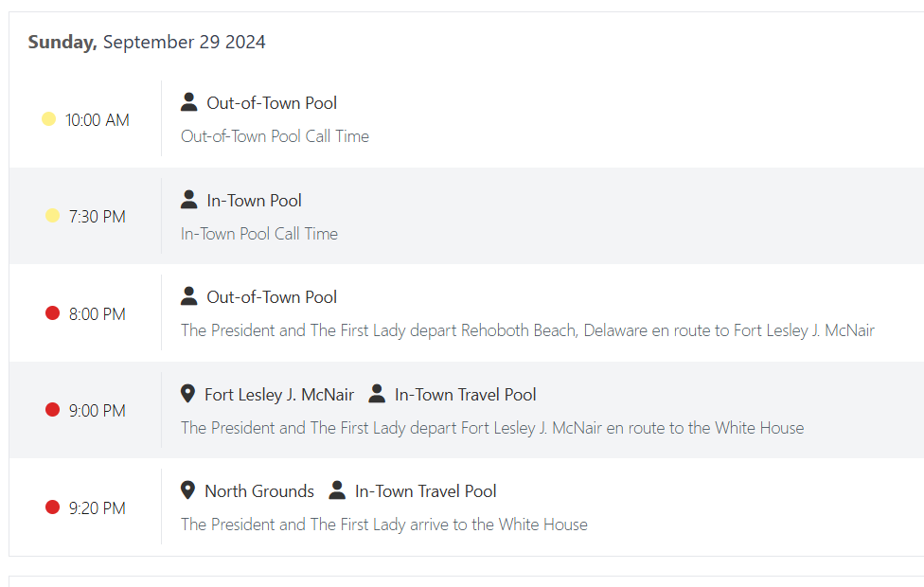The image size is (924, 587).
Task: Click the Out-of-Town Pool Call Time description
Action: 275,136
